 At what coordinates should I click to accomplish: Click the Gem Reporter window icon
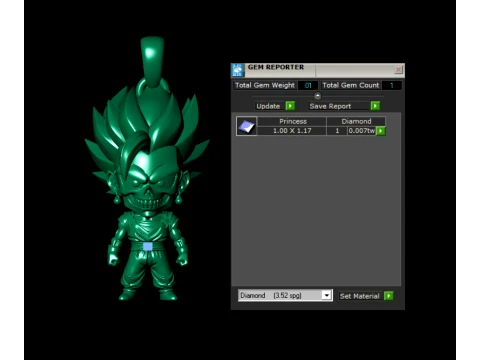click(x=237, y=70)
